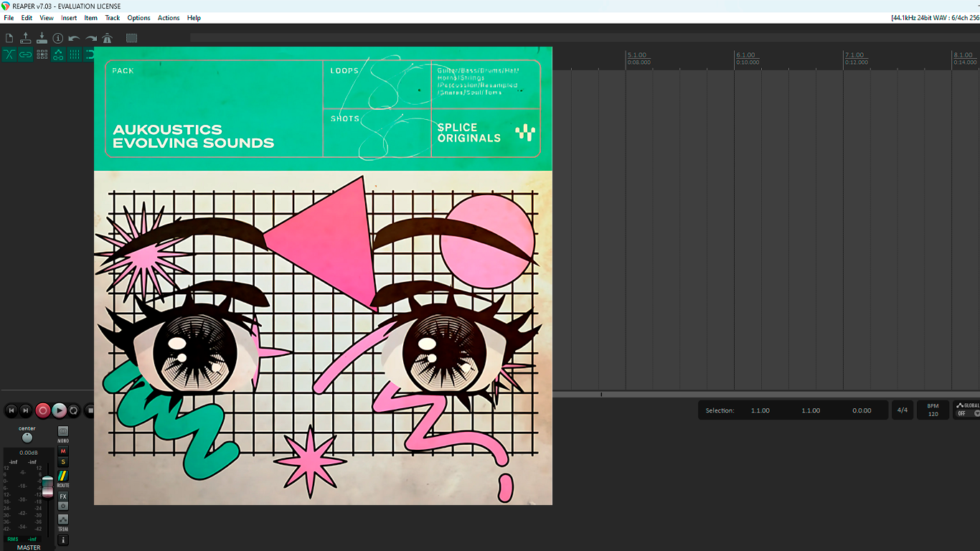Viewport: 980px width, 551px height.
Task: Open the Edit menu
Action: [27, 18]
